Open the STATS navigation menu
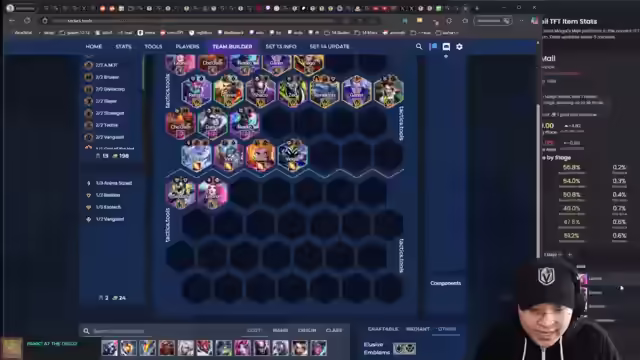 tap(123, 47)
